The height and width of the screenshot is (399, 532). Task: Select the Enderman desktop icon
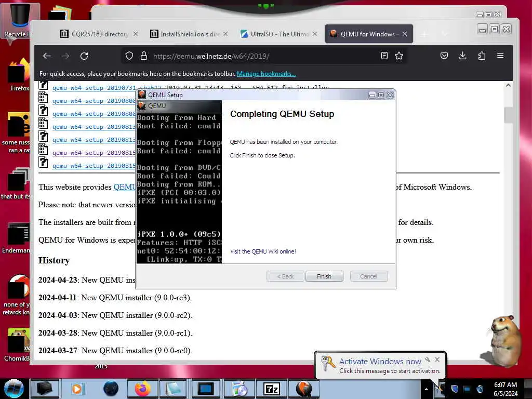click(x=16, y=238)
